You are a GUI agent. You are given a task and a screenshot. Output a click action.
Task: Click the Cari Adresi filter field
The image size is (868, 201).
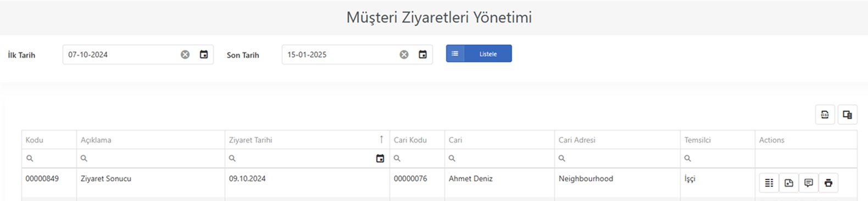pyautogui.click(x=617, y=159)
